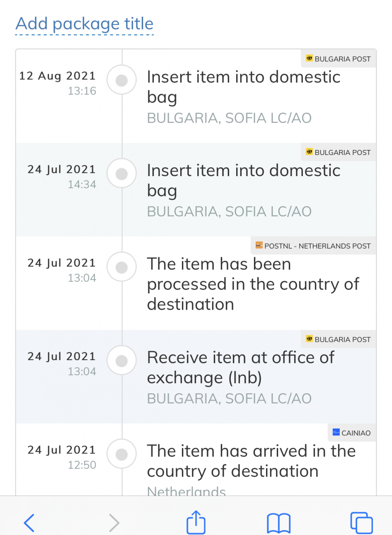Screen dimensions: 392x535
Task: Click 'Receive item at office of exchange' status
Action: click(x=240, y=368)
